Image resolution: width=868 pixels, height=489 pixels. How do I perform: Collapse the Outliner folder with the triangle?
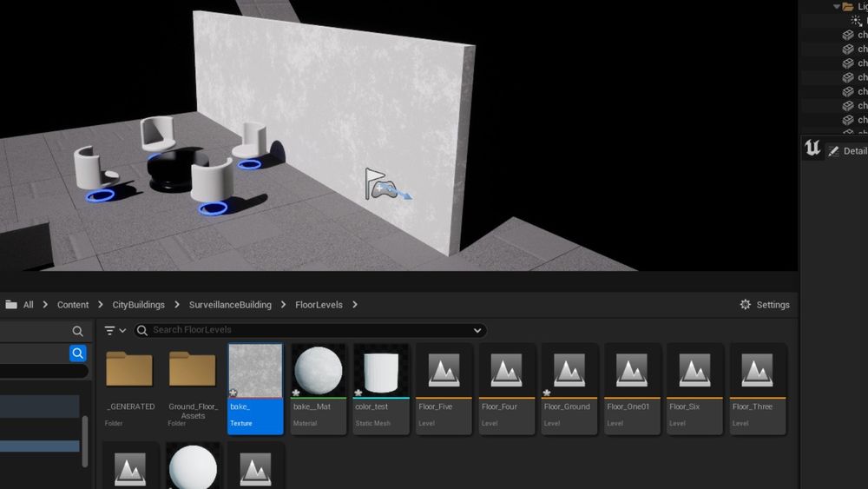click(x=836, y=7)
